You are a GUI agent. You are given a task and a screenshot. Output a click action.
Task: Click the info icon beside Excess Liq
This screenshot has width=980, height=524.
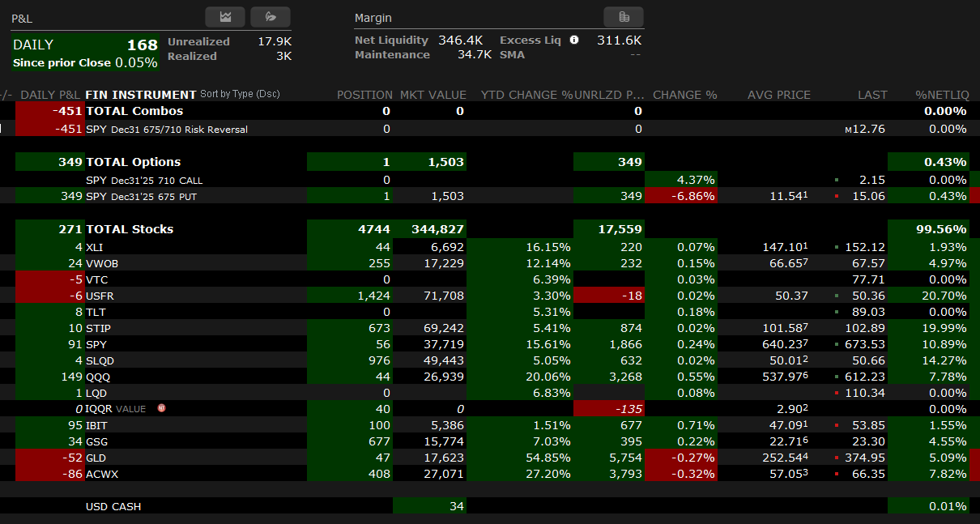click(x=574, y=40)
